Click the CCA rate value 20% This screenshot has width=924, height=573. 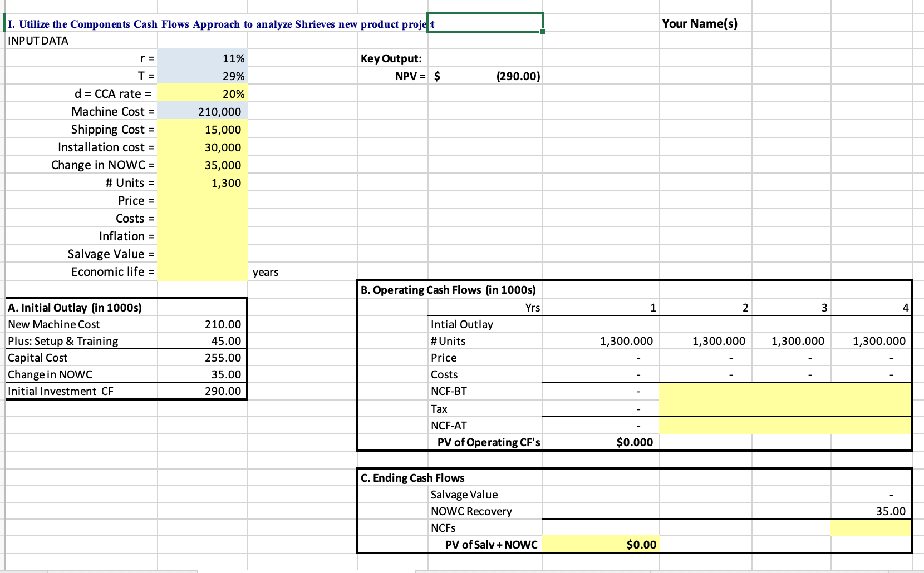(x=203, y=94)
